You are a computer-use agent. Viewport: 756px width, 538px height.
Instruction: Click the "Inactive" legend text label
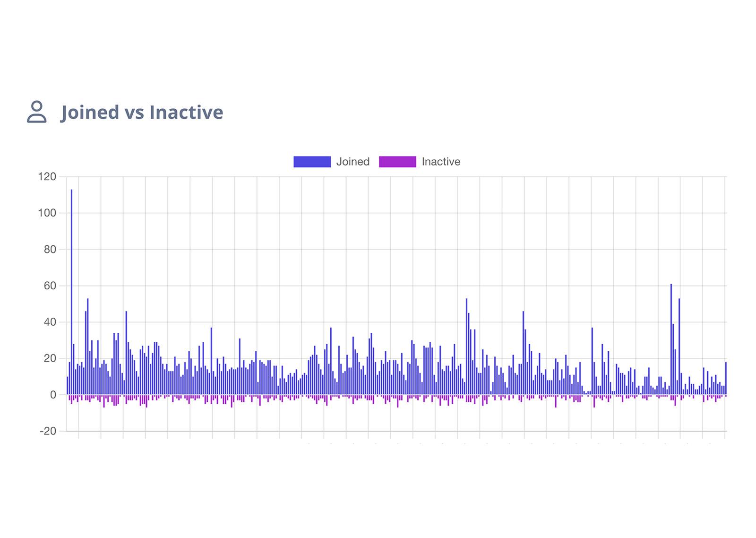pyautogui.click(x=440, y=161)
